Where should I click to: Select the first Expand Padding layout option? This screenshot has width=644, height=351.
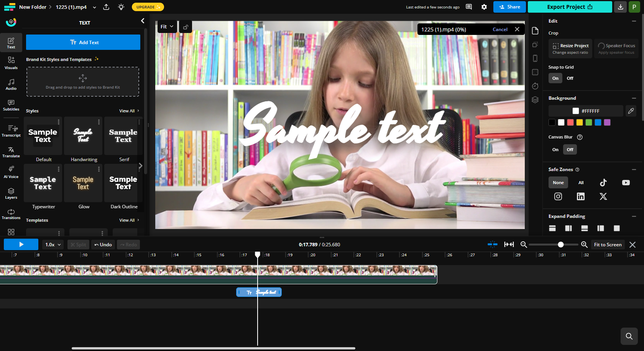point(552,228)
